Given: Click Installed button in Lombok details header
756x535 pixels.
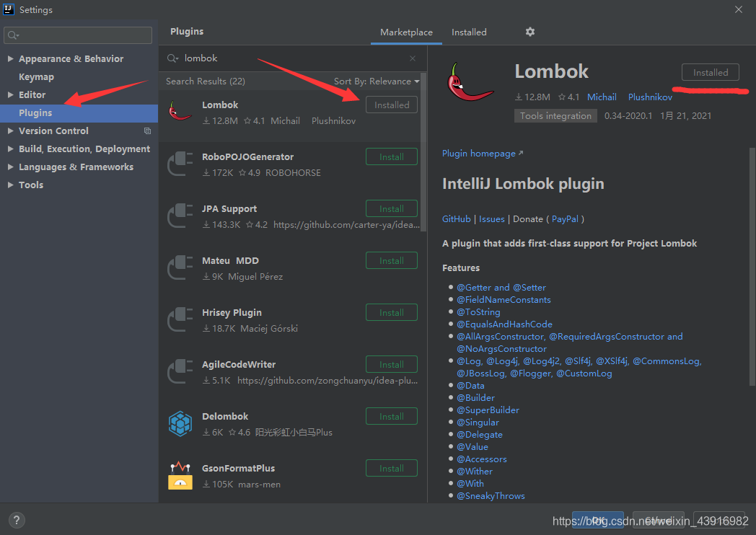Looking at the screenshot, I should pos(711,72).
